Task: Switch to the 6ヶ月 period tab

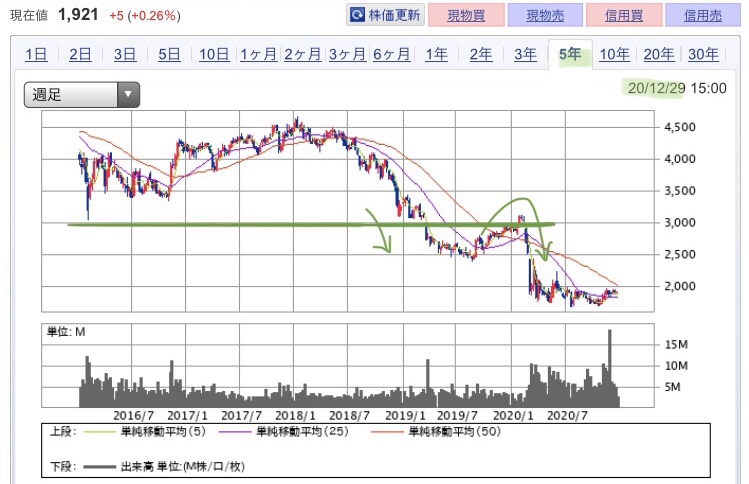Action: pyautogui.click(x=392, y=54)
